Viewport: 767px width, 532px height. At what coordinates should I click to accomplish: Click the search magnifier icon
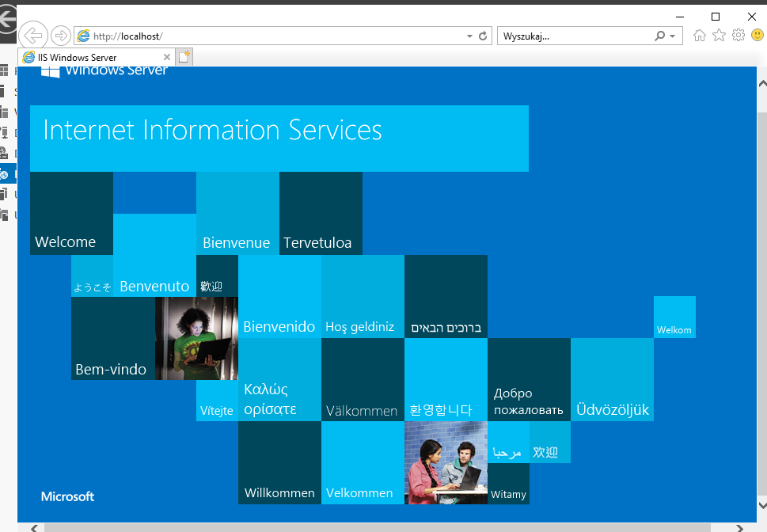point(659,36)
